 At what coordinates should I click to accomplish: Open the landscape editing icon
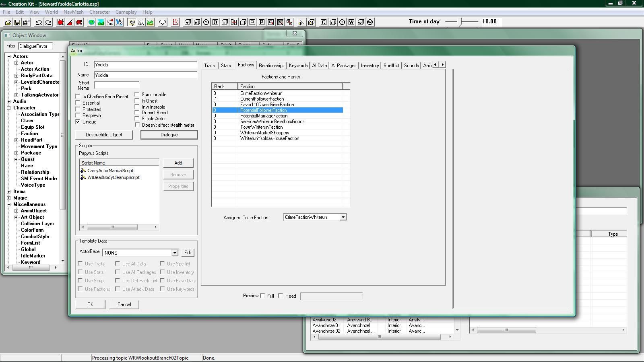coord(101,22)
